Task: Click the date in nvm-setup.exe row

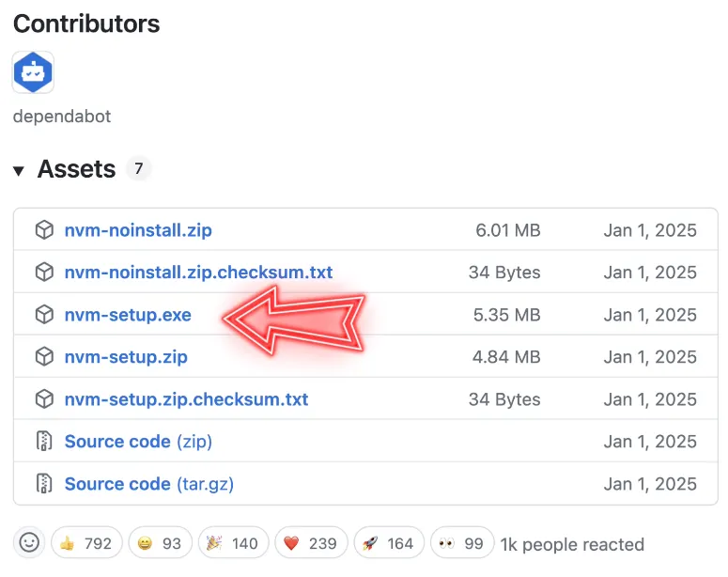Action: 650,315
